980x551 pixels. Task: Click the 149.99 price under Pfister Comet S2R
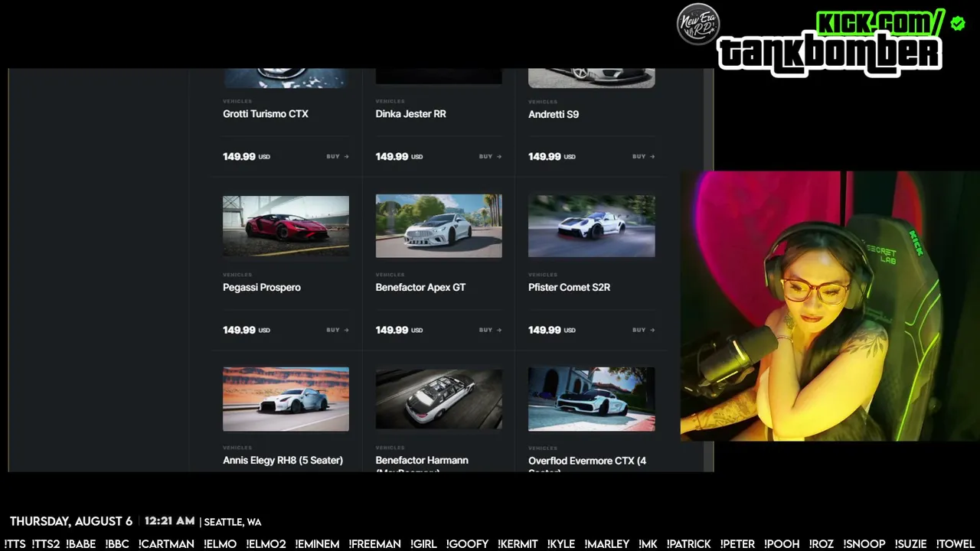pos(544,331)
